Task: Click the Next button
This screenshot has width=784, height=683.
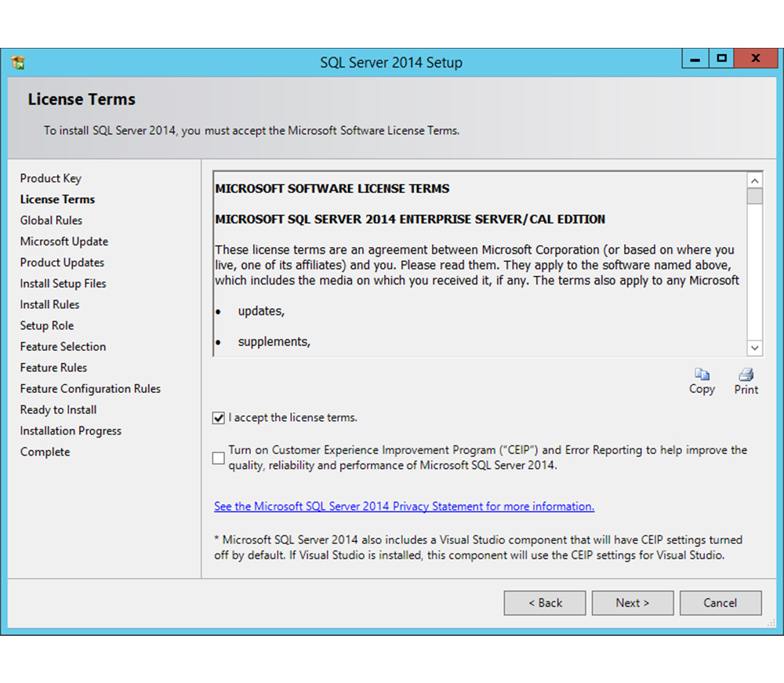Action: coord(632,603)
